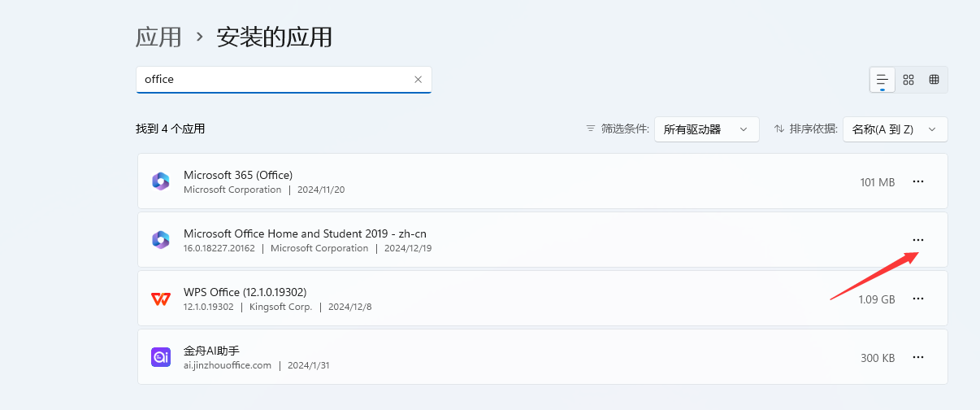Select Microsoft Office Home and Student 2019 - zh-cn
This screenshot has height=410, width=980.
coord(305,233)
